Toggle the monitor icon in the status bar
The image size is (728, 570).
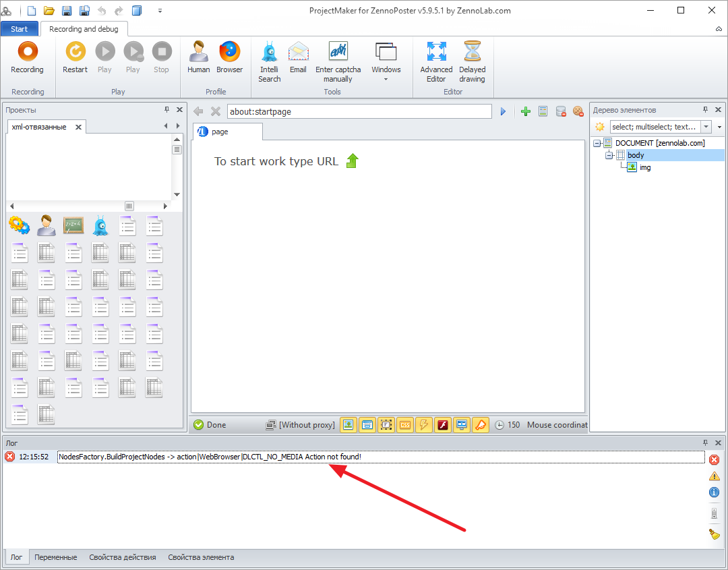(462, 424)
